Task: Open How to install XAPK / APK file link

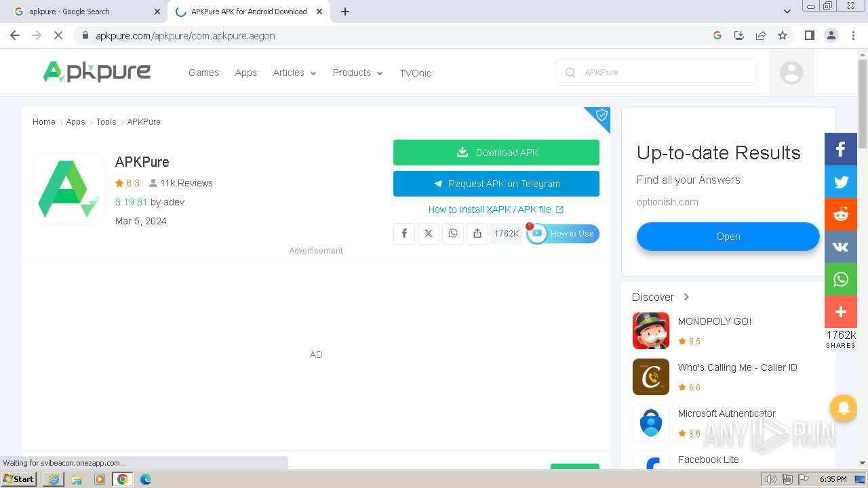Action: point(496,209)
